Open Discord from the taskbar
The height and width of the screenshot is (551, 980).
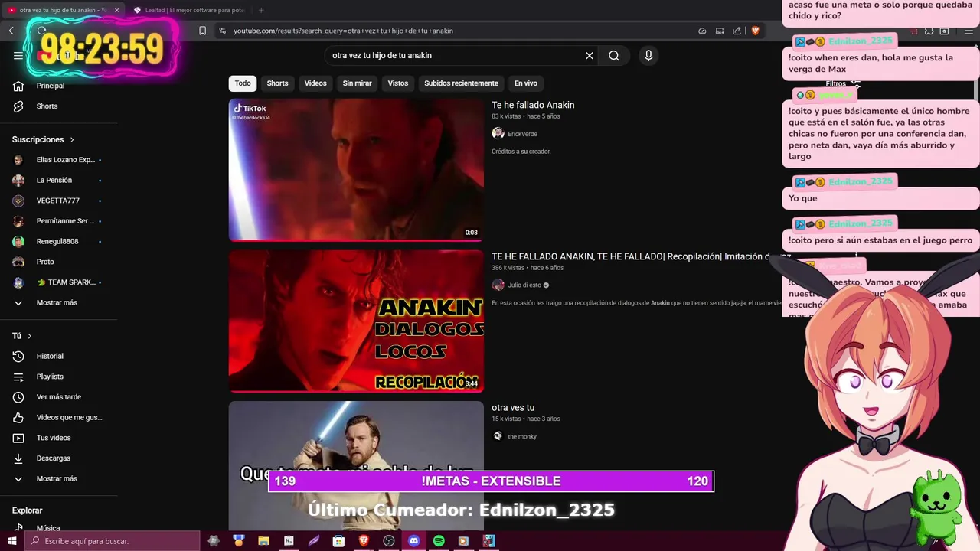pyautogui.click(x=413, y=541)
